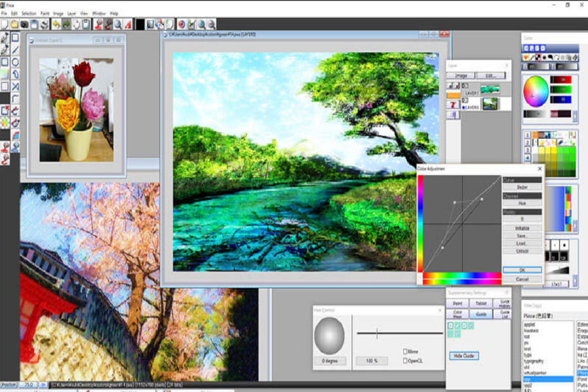Click the red T icon in Layer panel
The height and width of the screenshot is (392, 588).
pos(453,105)
